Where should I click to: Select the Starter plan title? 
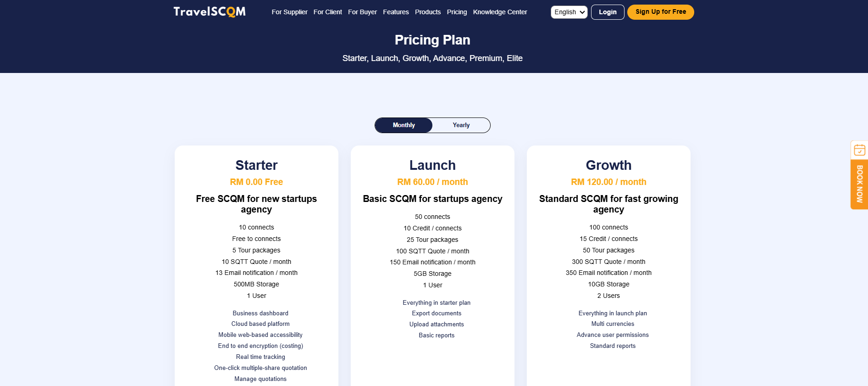pos(256,165)
